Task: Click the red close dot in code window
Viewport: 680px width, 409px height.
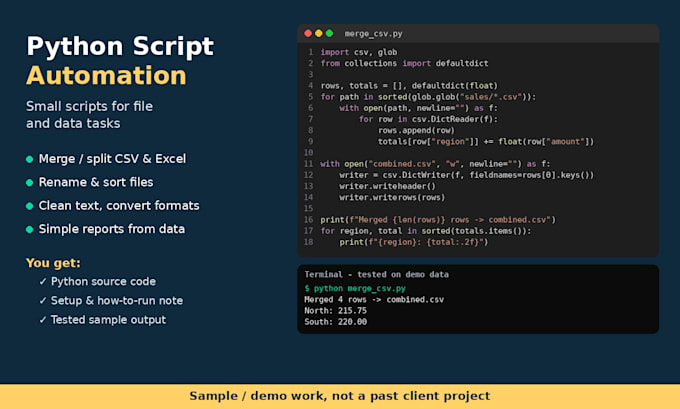Action: coord(308,33)
